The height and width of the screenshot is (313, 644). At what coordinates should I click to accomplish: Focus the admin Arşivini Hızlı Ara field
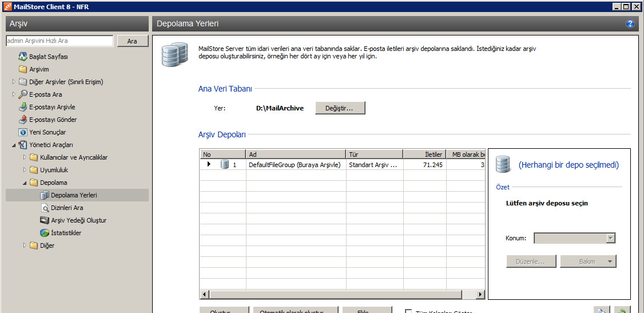(59, 41)
